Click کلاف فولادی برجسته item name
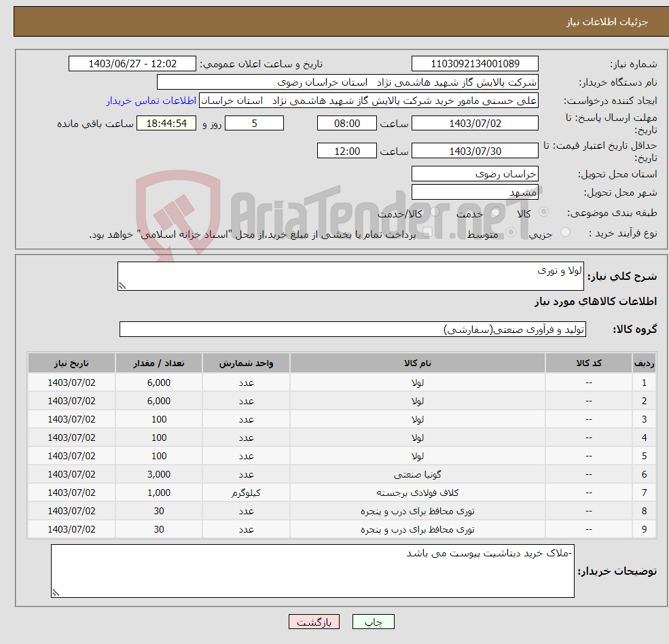The image size is (669, 644). pos(418,493)
